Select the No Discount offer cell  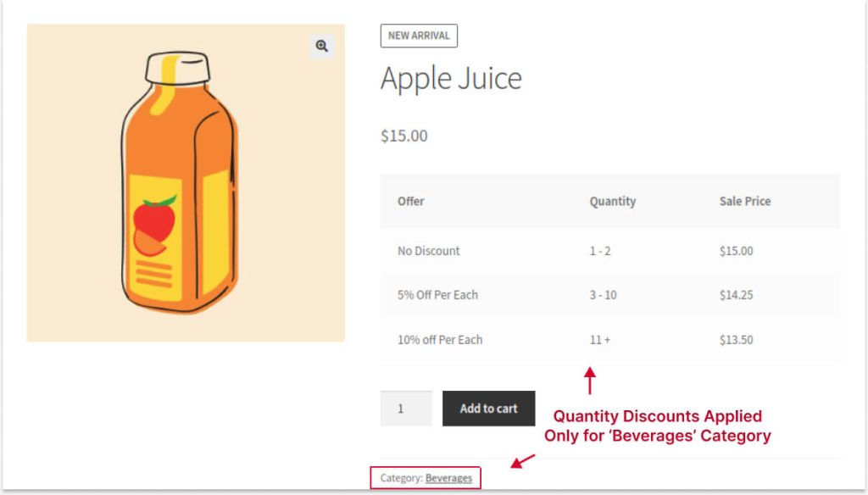428,251
